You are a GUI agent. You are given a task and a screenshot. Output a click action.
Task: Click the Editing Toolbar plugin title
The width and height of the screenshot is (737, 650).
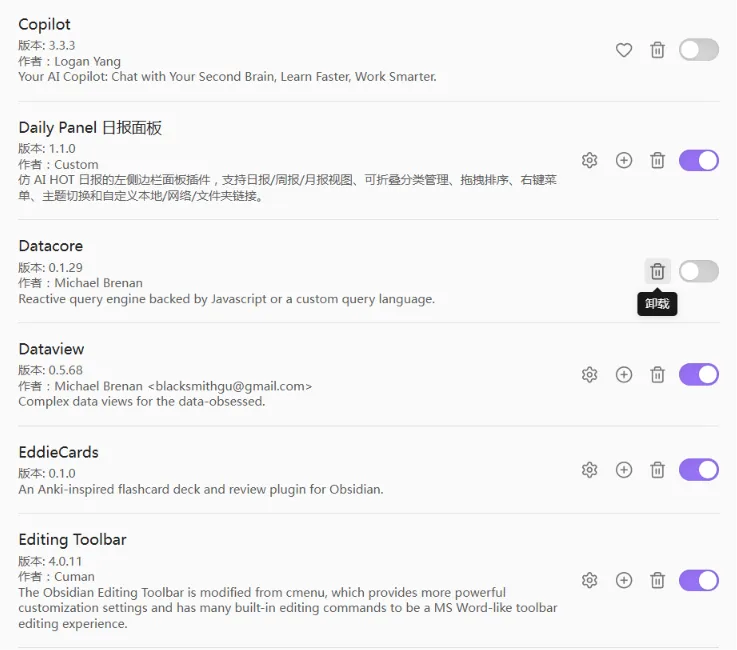pyautogui.click(x=72, y=540)
